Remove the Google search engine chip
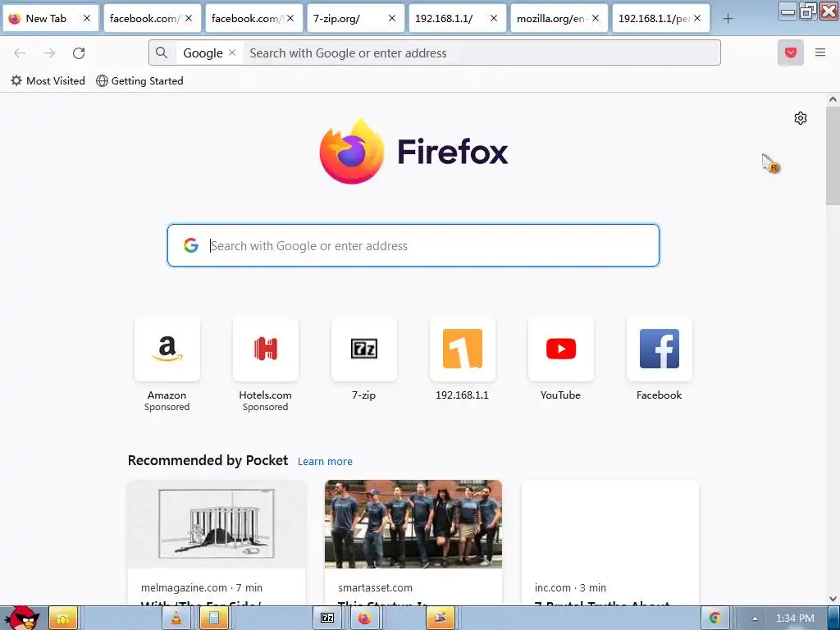 pos(232,52)
